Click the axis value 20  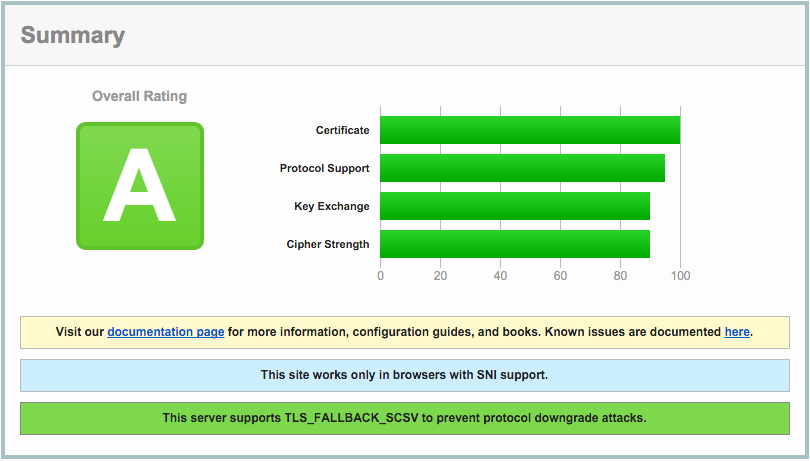[x=440, y=276]
